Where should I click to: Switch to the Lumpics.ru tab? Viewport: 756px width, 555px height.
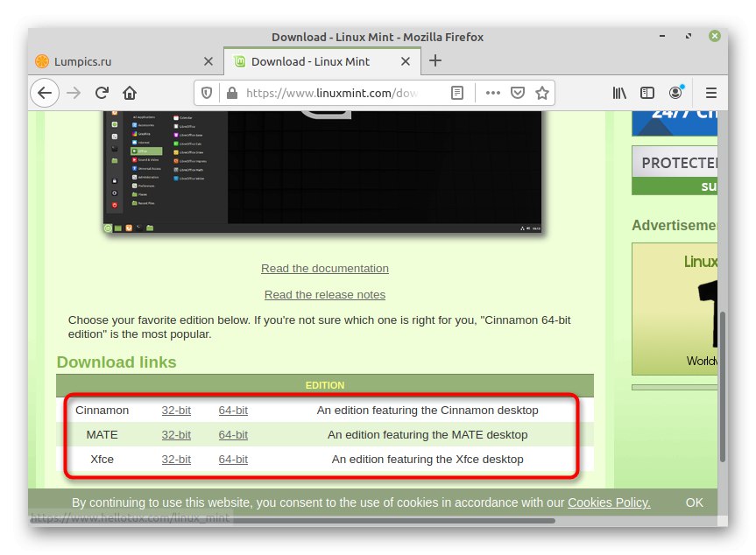[x=125, y=61]
